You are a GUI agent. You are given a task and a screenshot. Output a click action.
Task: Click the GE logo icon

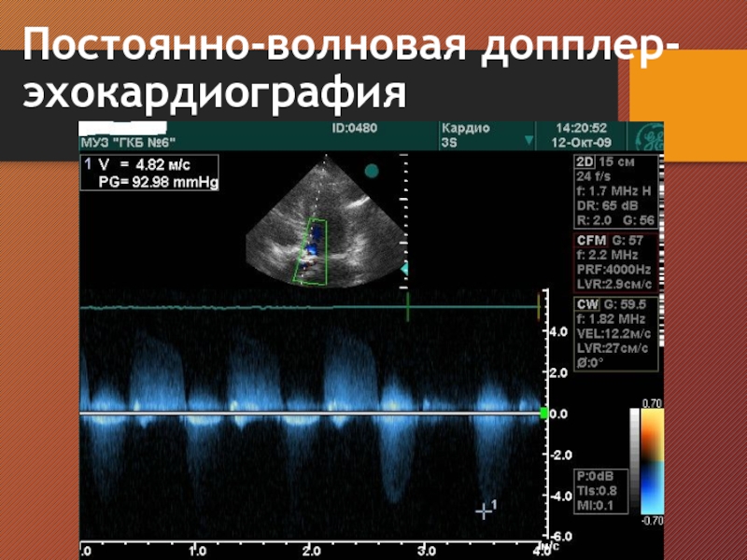(649, 138)
